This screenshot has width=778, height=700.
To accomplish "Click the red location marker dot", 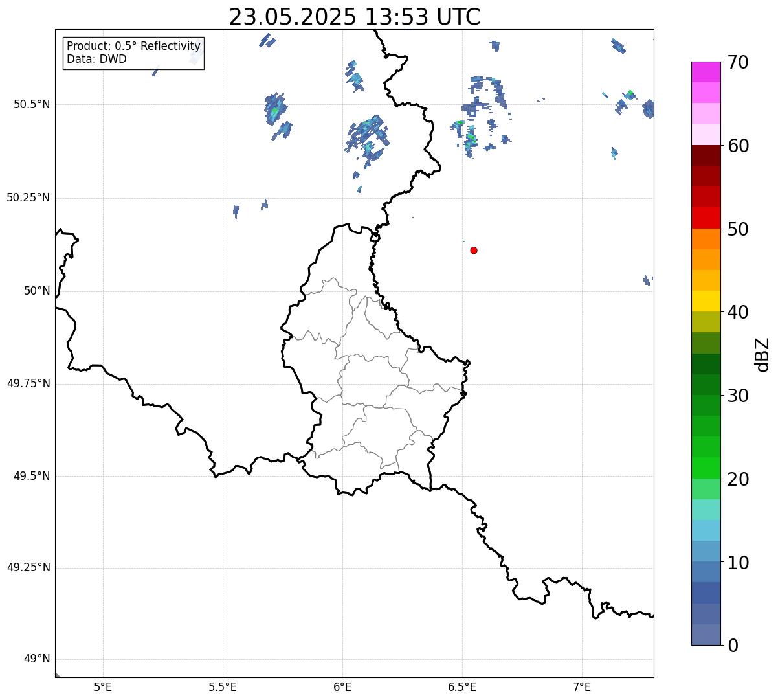I will 474,250.
